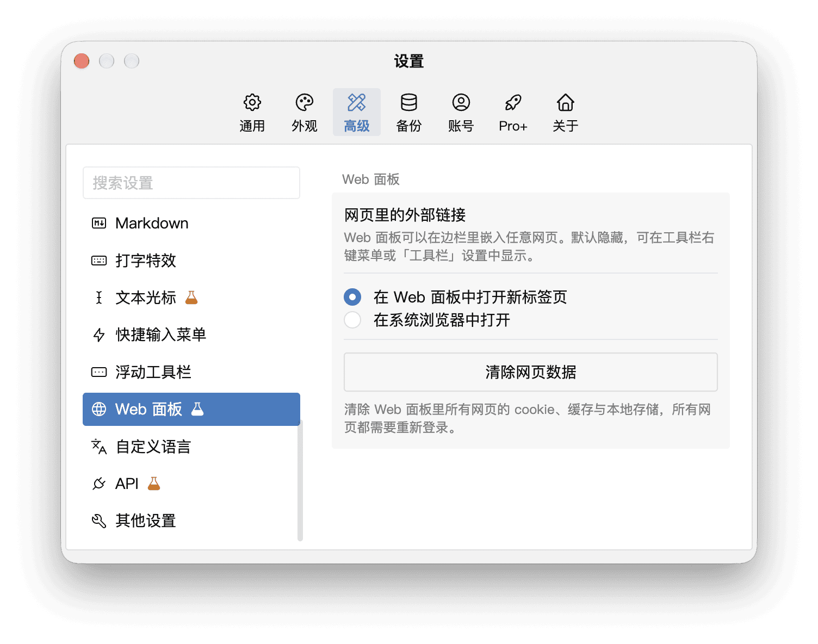Screen dimensions: 818x644
Task: Select the Markdown sidebar label
Action: pyautogui.click(x=152, y=223)
